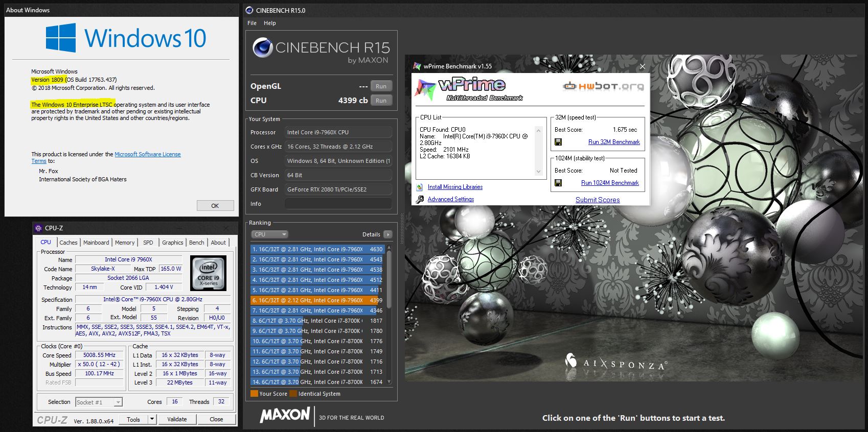Switch to the Graphics tab in CPU-Z
Image resolution: width=868 pixels, height=432 pixels.
point(172,243)
